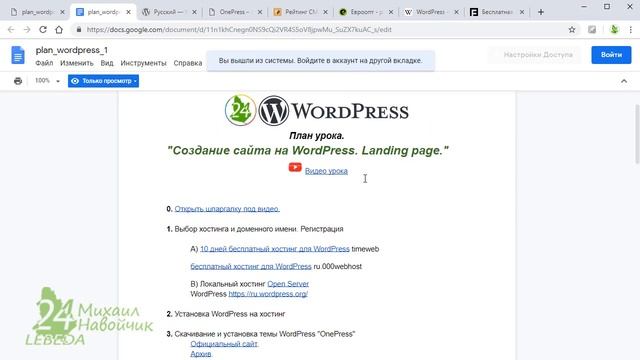640x360 pixels.
Task: Click the YouTube icon before Видео урока
Action: (x=295, y=167)
